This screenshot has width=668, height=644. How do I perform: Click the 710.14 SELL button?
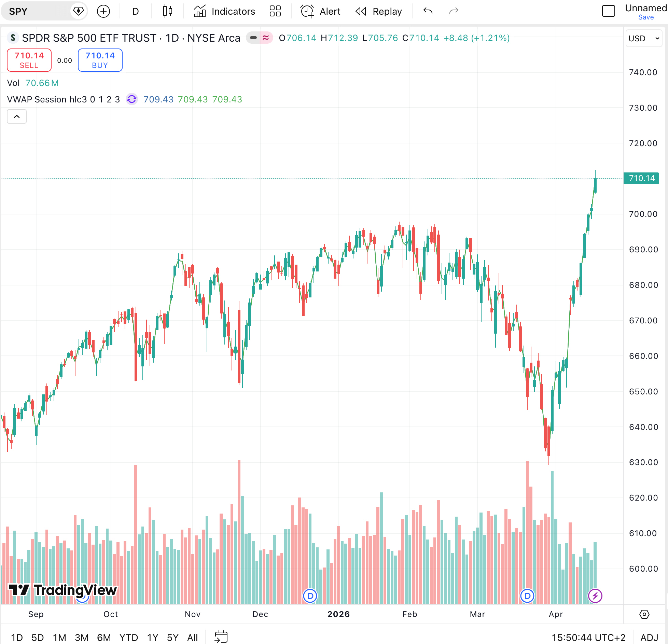[x=29, y=60]
